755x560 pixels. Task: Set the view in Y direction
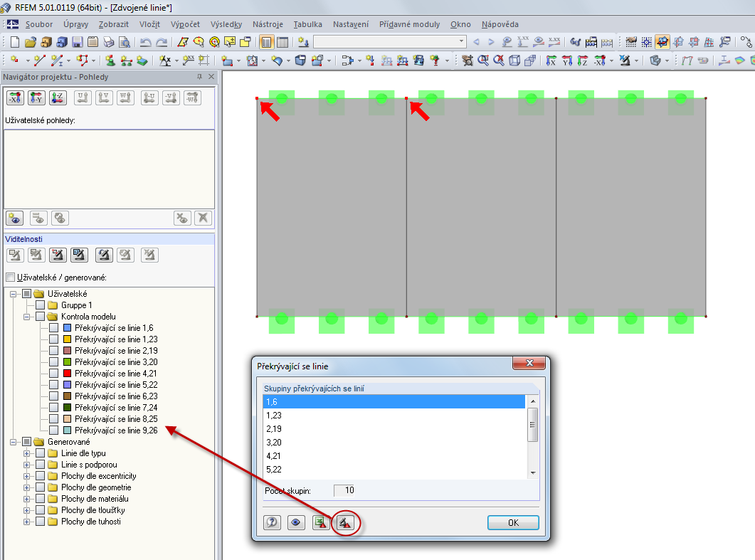tap(567, 60)
